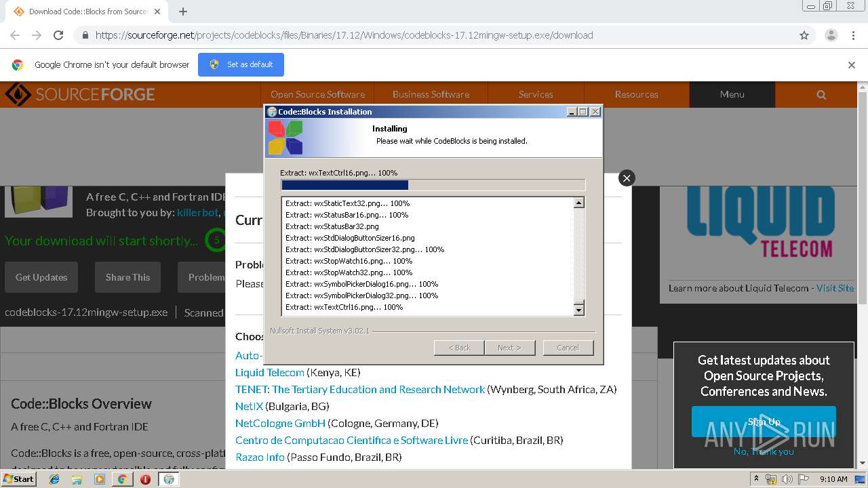Open Windows Explorer folder from taskbar
868x488 pixels.
(77, 479)
